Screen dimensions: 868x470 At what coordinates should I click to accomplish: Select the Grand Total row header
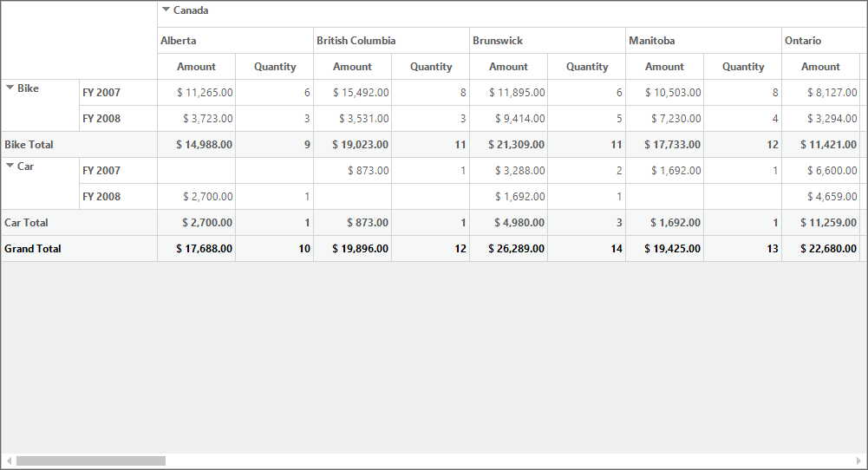pos(79,249)
